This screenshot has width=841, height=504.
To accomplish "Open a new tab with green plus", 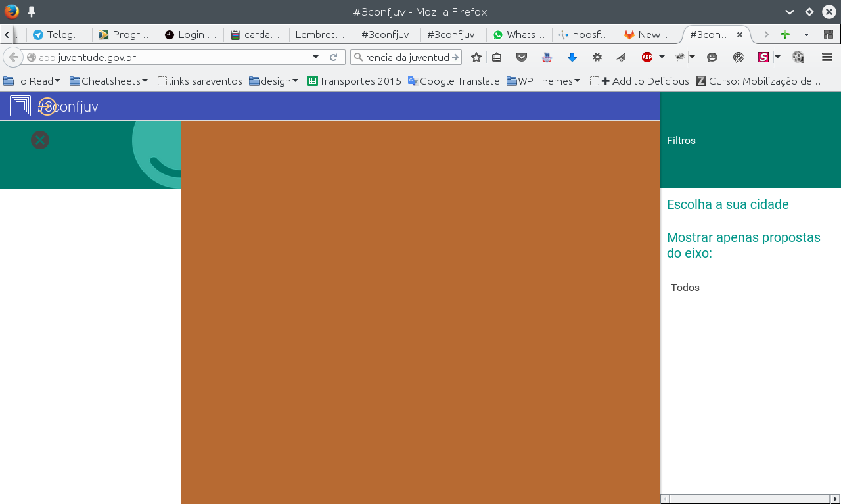I will pyautogui.click(x=784, y=34).
